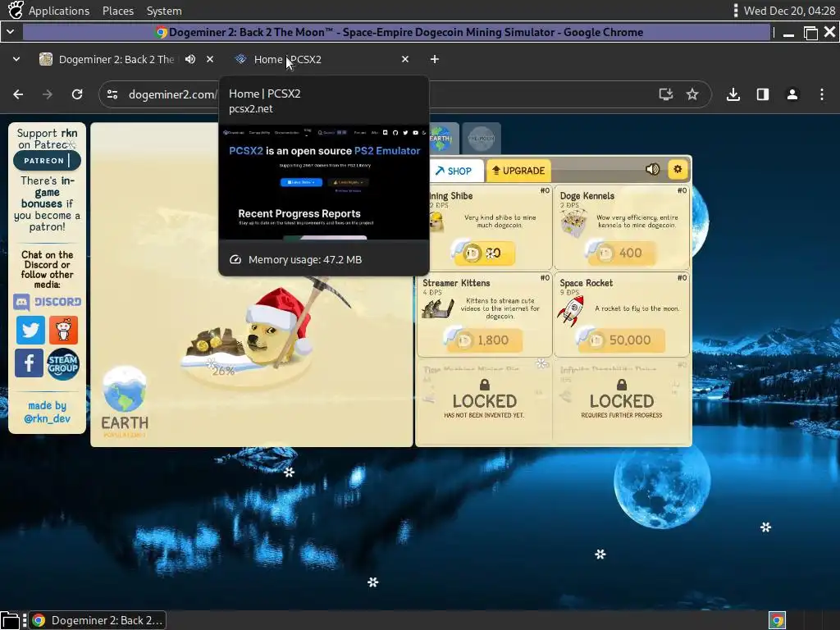Click the Patreon button

[x=47, y=160]
